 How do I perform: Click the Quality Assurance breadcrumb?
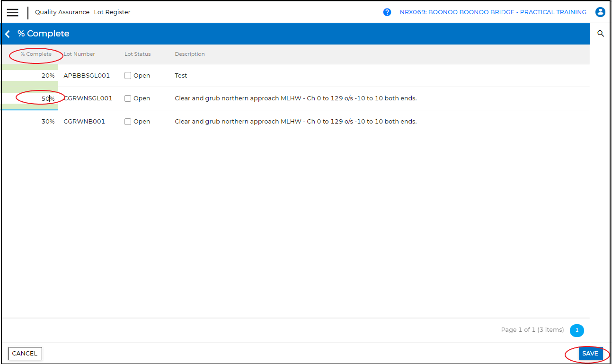point(62,12)
